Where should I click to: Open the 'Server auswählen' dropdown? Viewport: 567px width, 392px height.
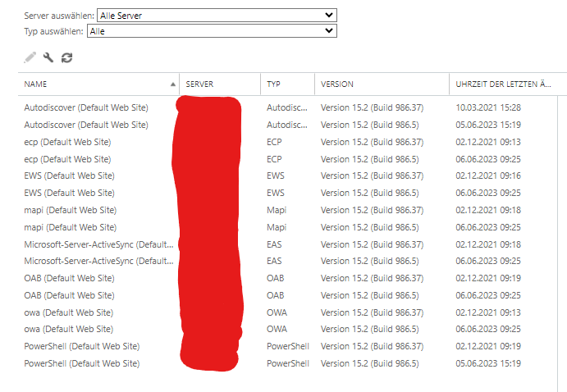(217, 16)
